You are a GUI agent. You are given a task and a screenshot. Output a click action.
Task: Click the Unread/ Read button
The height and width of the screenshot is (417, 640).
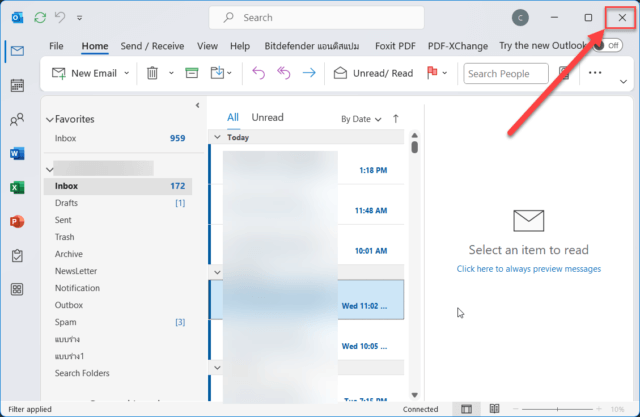tap(373, 73)
